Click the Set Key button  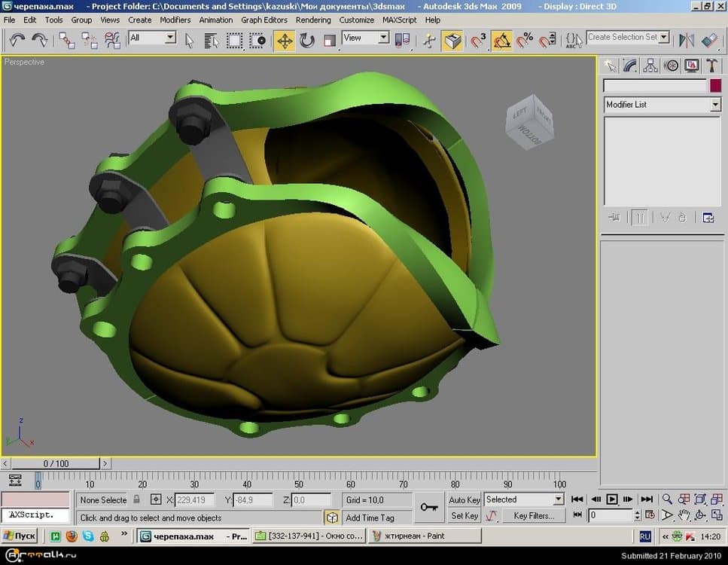point(465,516)
